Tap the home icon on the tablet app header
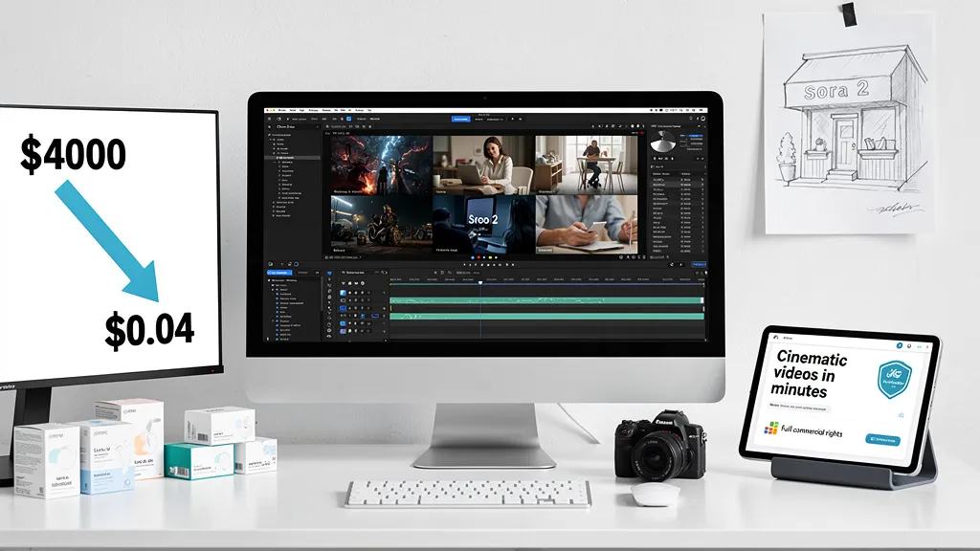This screenshot has height=551, width=980. [775, 337]
